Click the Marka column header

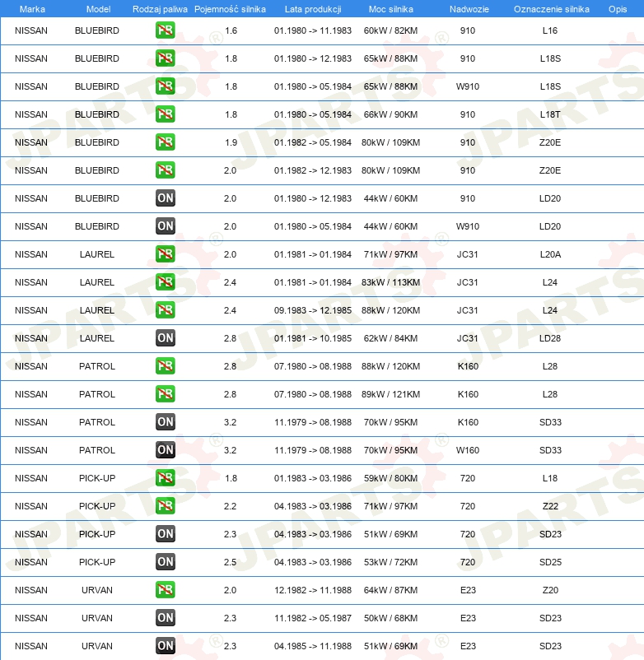click(32, 9)
